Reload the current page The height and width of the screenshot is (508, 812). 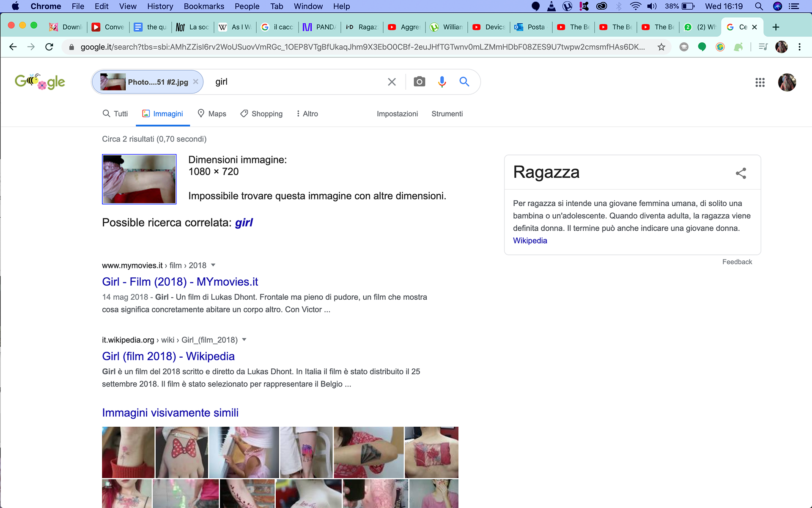click(x=49, y=47)
